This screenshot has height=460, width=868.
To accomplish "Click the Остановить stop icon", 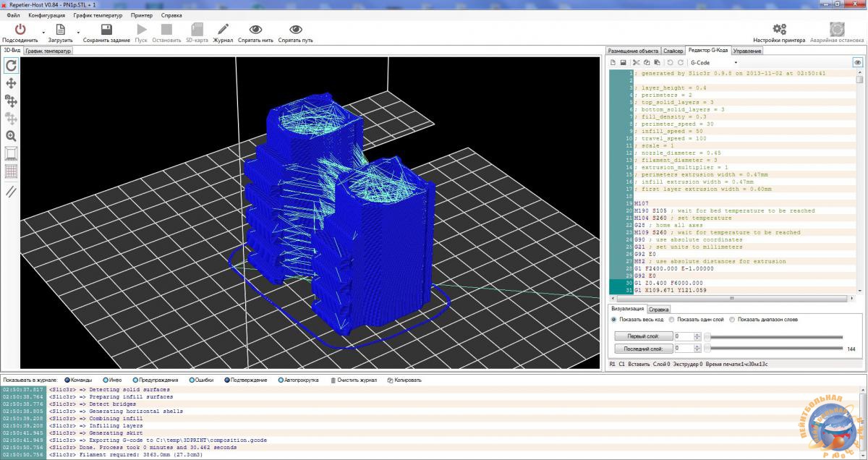I will click(167, 29).
